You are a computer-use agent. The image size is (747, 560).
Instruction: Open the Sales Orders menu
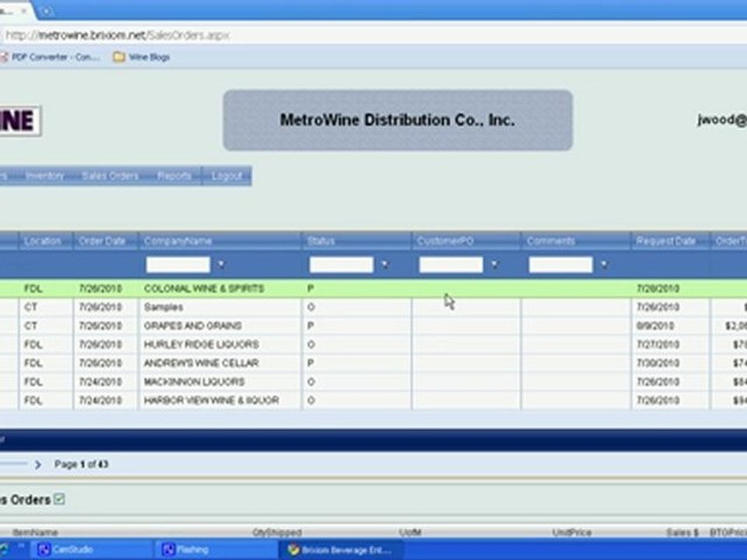[110, 176]
